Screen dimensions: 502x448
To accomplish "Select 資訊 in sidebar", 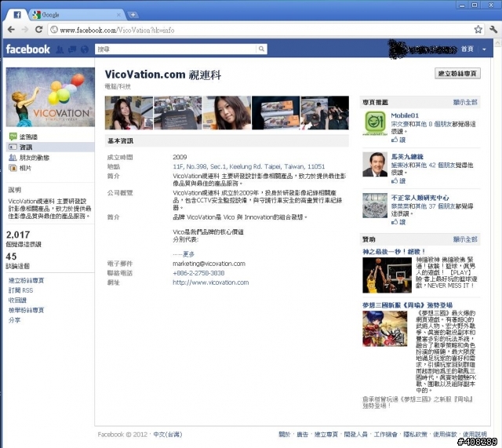I will pos(50,147).
